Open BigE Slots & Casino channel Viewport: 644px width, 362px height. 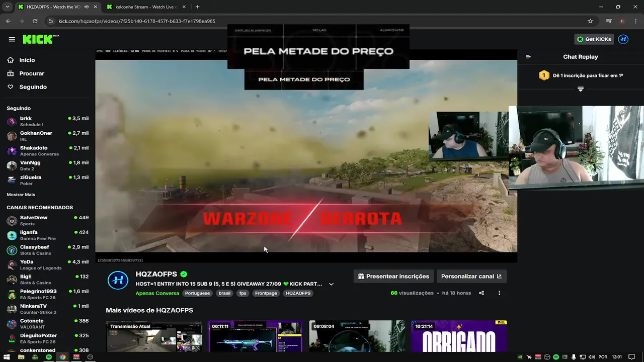tap(47, 280)
